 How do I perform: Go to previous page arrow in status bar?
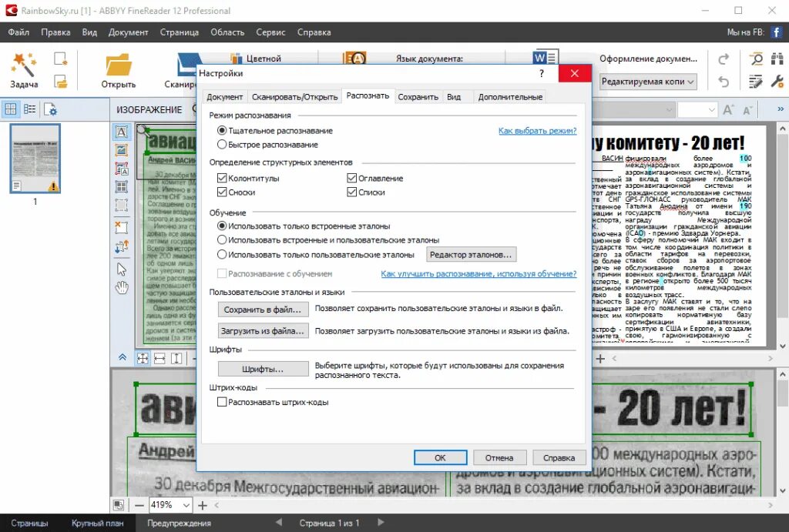[279, 523]
